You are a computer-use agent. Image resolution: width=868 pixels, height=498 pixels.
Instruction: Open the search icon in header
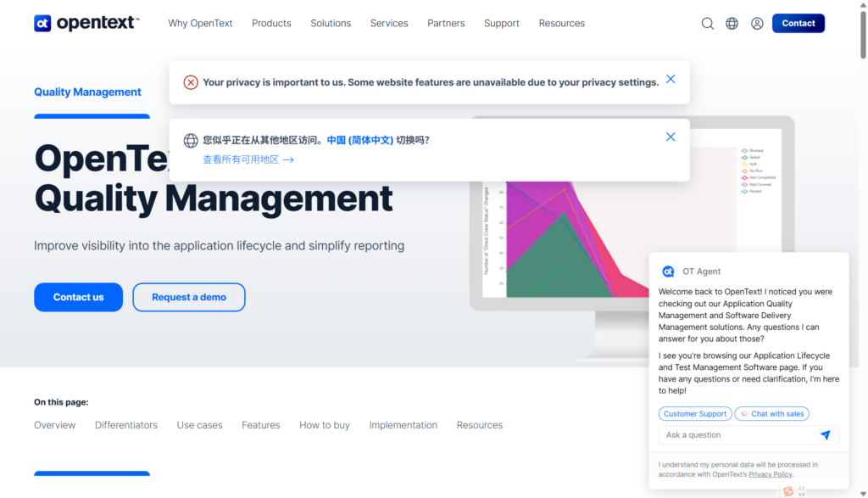pyautogui.click(x=707, y=23)
